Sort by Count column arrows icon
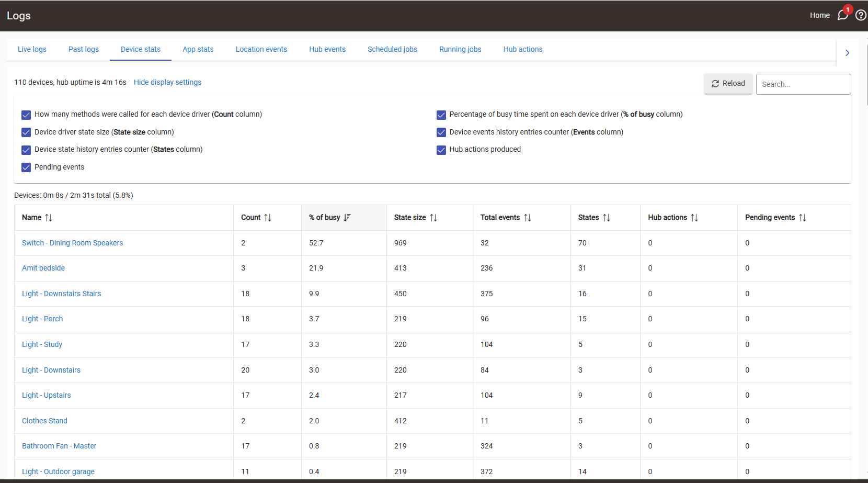 (268, 218)
